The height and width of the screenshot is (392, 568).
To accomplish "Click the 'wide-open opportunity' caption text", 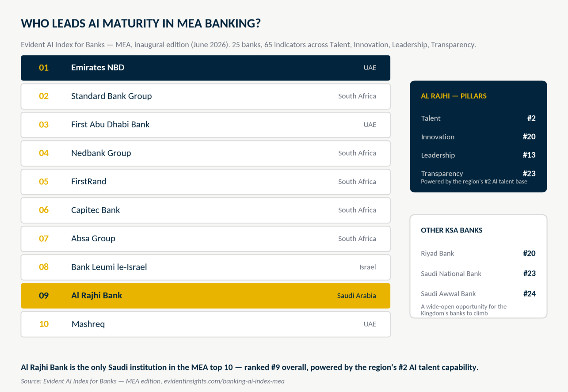I will (464, 310).
